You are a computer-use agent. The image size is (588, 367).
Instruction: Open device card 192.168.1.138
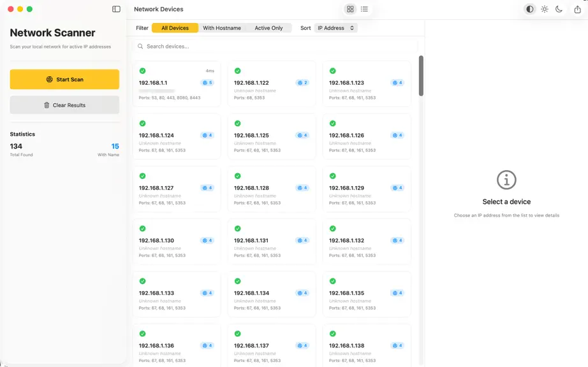point(367,345)
